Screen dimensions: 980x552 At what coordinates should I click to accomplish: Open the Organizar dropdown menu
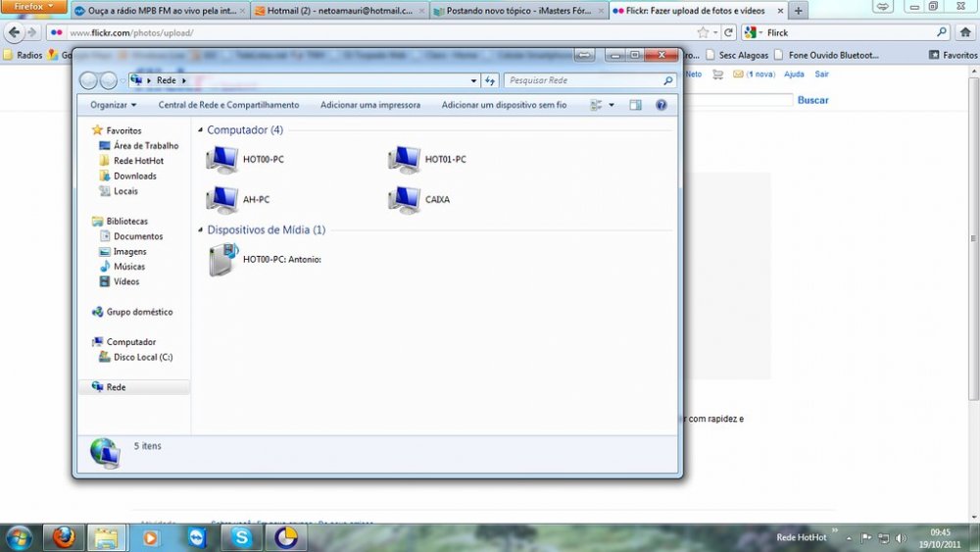pos(113,105)
